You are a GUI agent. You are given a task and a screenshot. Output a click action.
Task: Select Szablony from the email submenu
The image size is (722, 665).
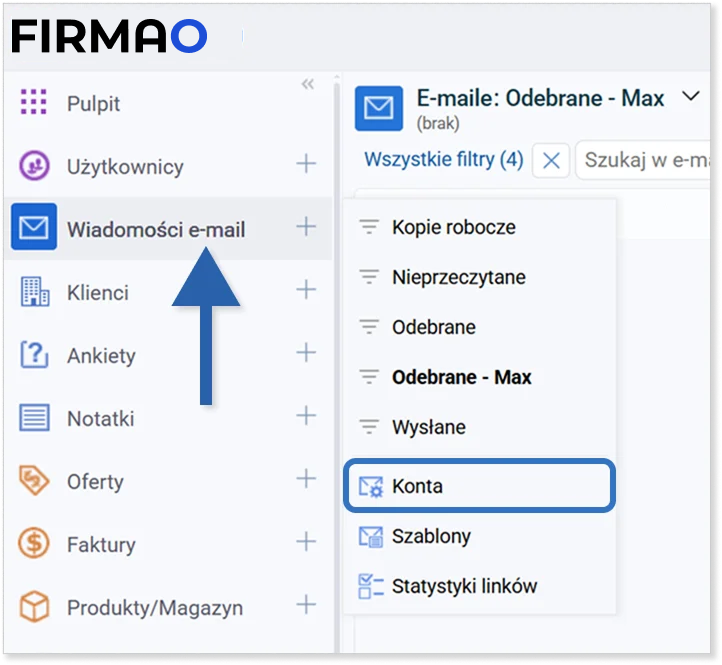[x=430, y=536]
